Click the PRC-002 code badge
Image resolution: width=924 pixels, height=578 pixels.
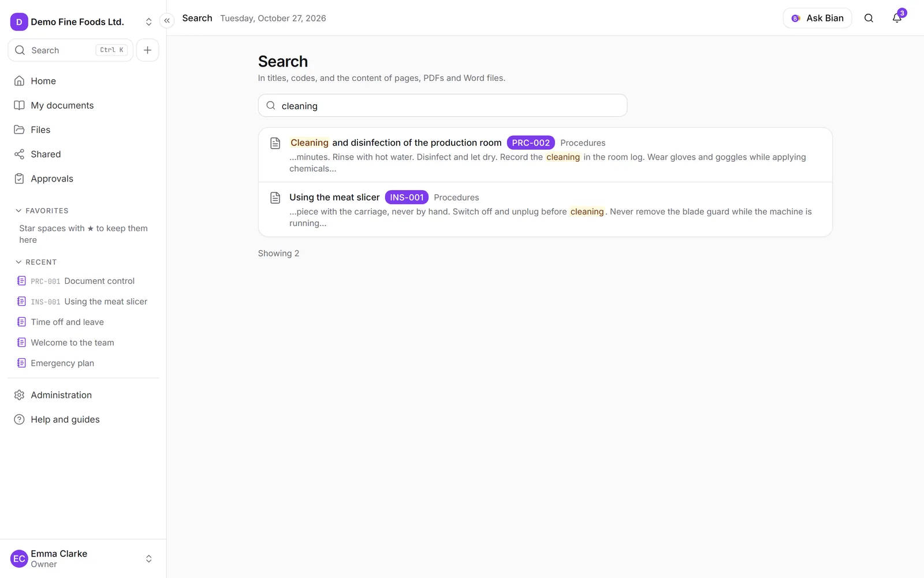531,143
